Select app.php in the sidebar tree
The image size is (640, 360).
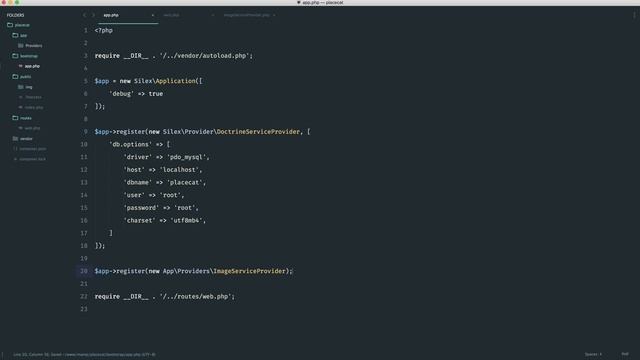(29, 66)
